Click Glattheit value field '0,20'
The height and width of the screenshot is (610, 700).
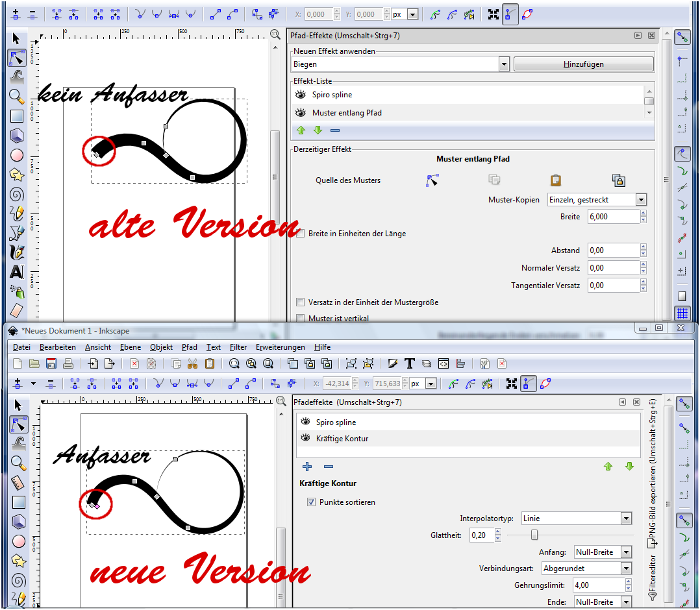click(482, 535)
